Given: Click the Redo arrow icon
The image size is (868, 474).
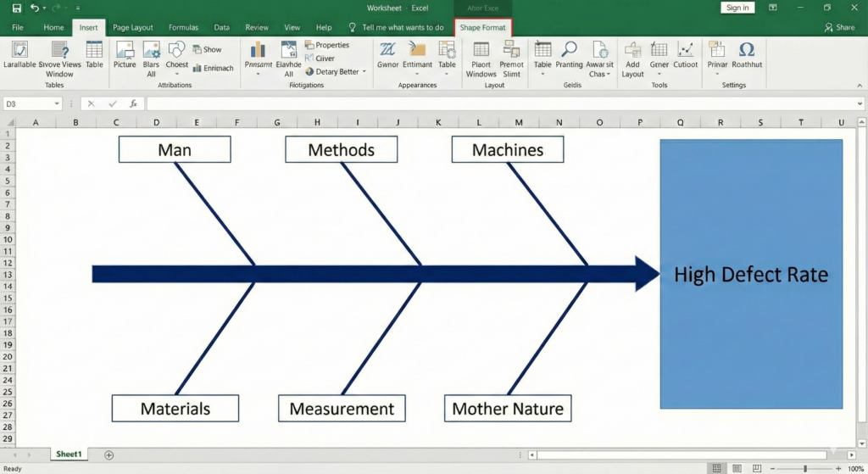Looking at the screenshot, I should (x=55, y=8).
